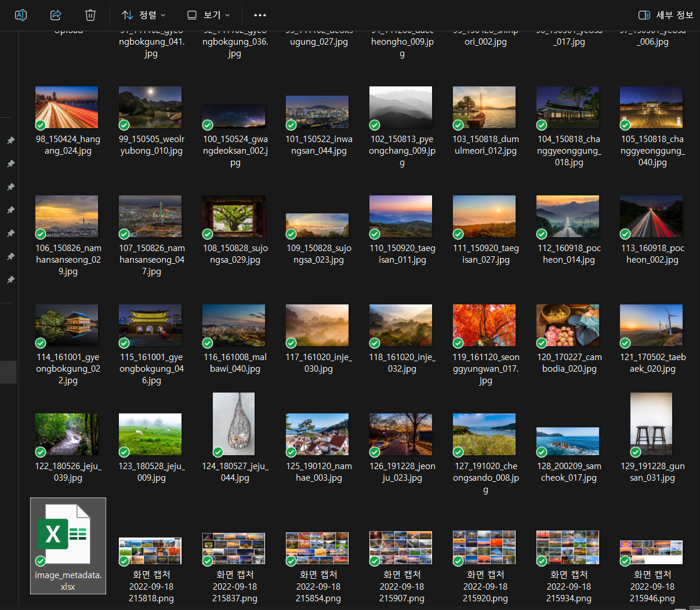700x610 pixels.
Task: Select the 123_180528_jeju_009.jpg green field thumbnail
Action: (150, 434)
